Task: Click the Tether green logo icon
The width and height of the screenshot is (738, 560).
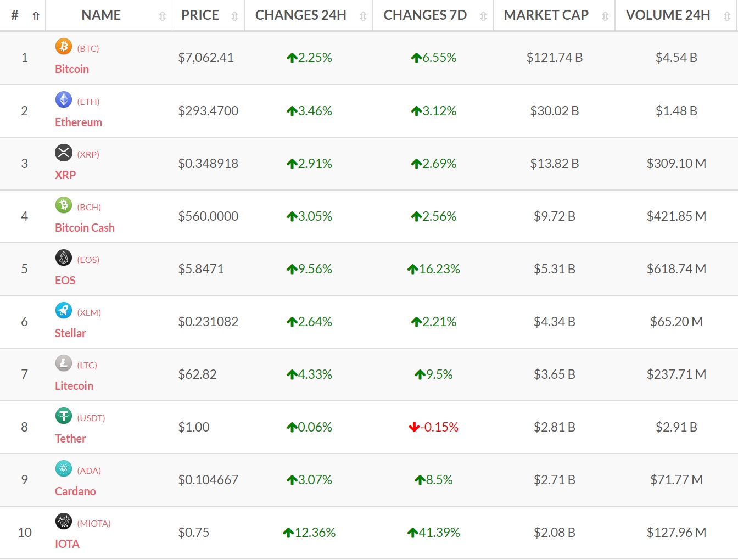Action: click(64, 416)
